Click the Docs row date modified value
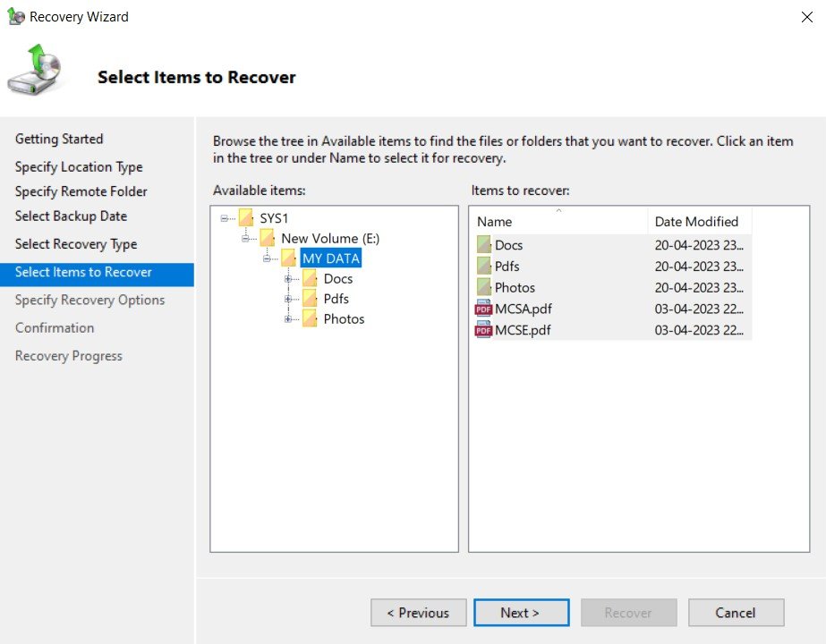 [x=699, y=245]
